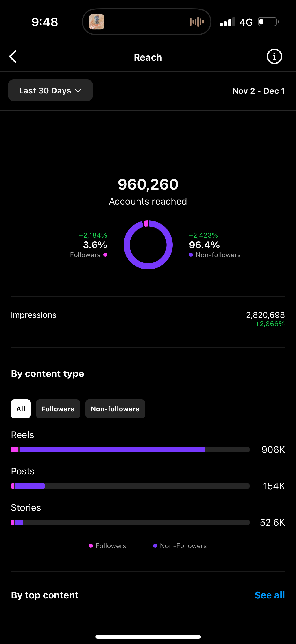Open the Last 30 Days dropdown
The width and height of the screenshot is (296, 644).
[50, 90]
